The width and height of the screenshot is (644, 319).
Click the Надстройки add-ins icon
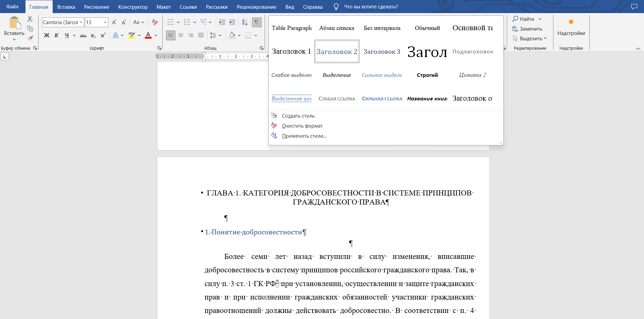[x=571, y=22]
